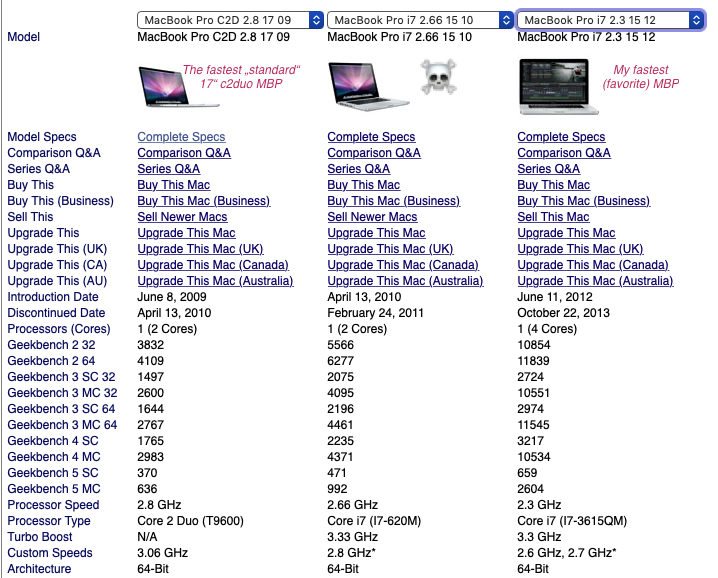Image resolution: width=718 pixels, height=578 pixels.
Task: Click Upgrade This Mac (Australia) for i7 2.3
Action: tap(595, 281)
